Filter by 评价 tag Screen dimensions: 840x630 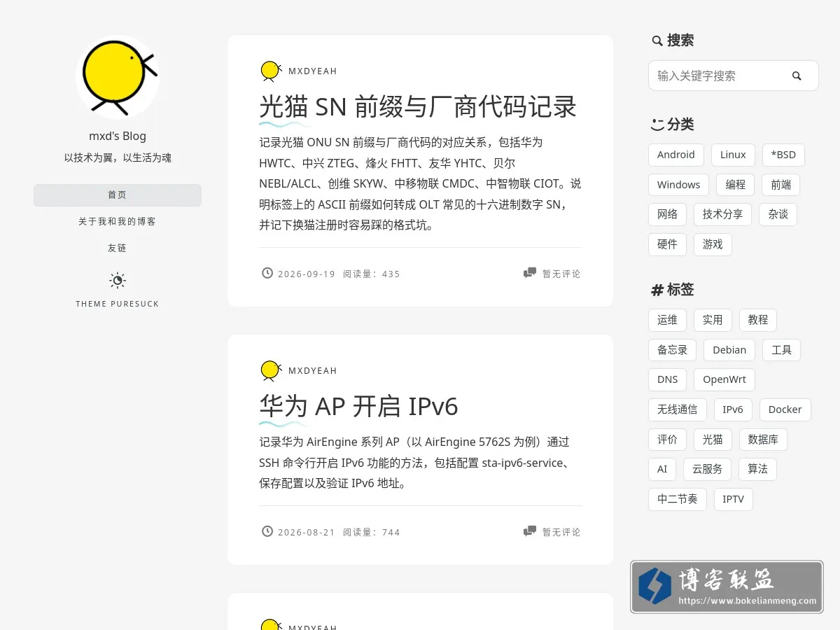(x=668, y=440)
